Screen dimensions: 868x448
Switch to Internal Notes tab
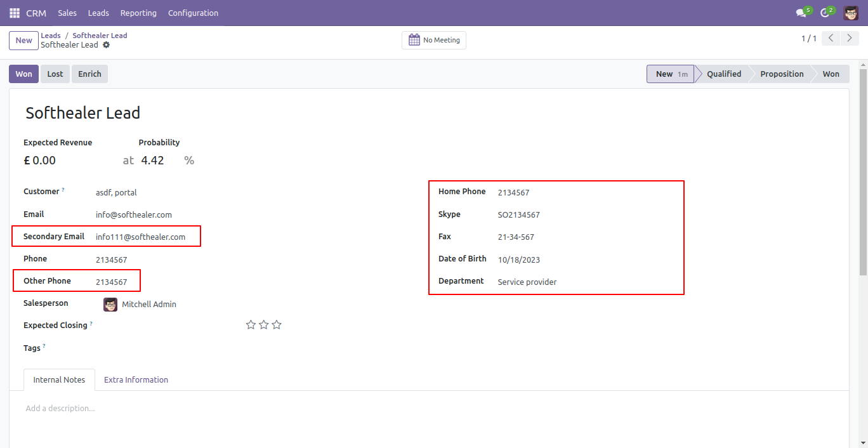59,379
